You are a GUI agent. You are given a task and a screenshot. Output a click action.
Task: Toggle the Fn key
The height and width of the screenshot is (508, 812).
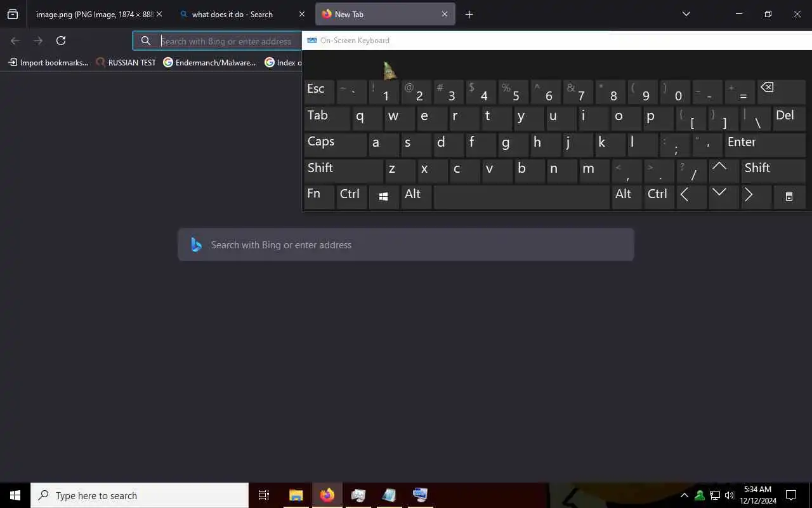[319, 197]
